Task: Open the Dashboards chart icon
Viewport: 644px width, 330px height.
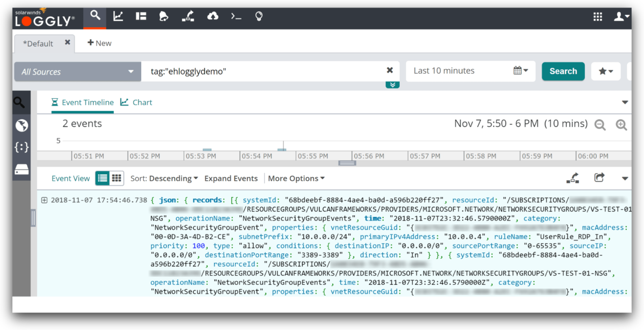Action: point(118,16)
